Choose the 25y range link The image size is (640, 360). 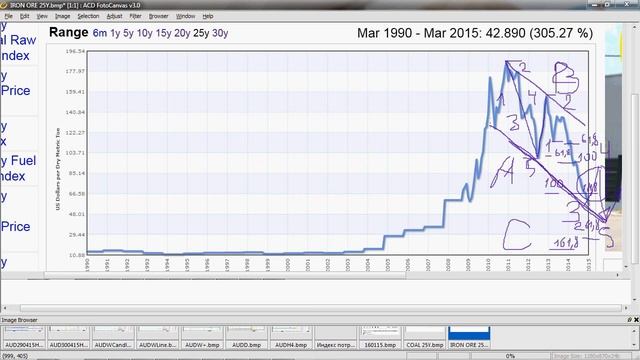tap(201, 33)
